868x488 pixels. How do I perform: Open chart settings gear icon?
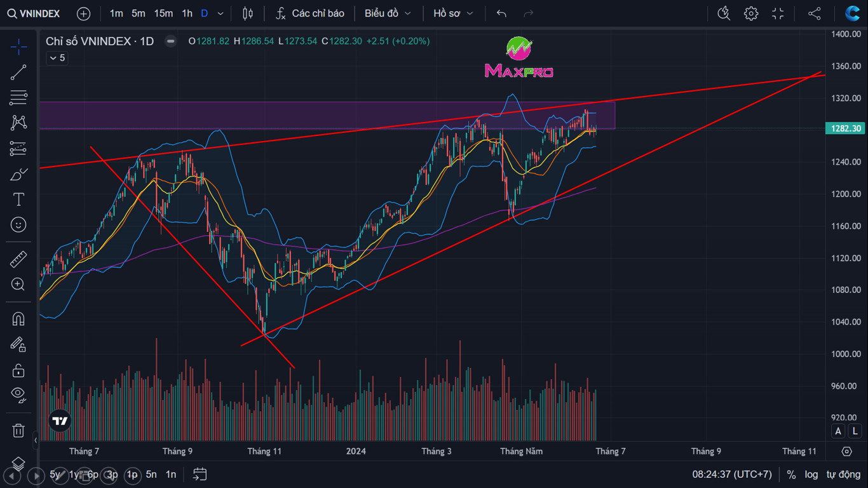coord(751,13)
